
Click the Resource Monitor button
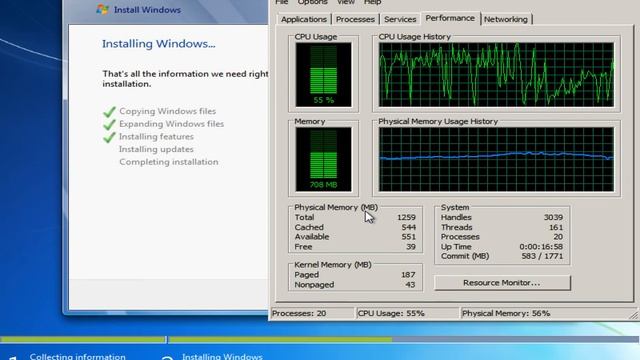pos(502,282)
